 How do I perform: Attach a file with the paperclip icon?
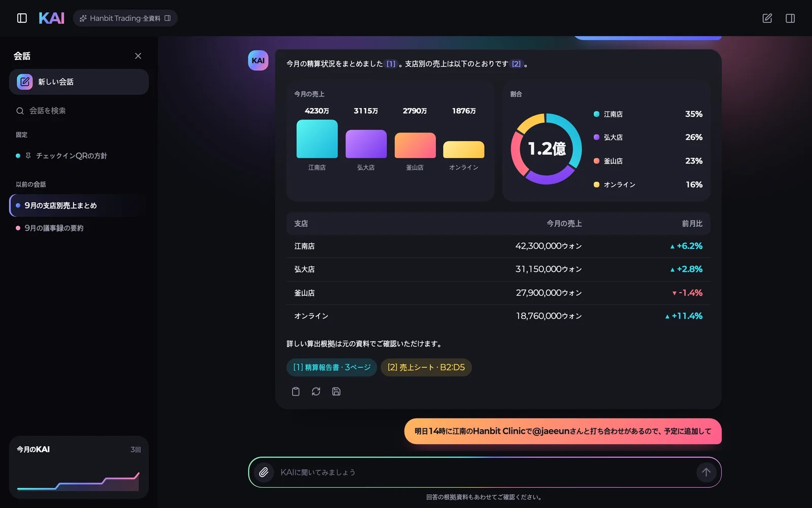point(264,472)
